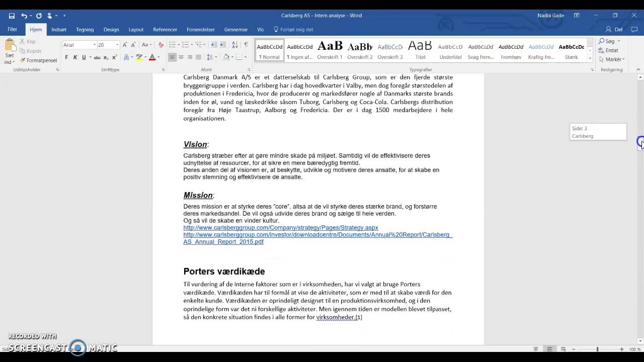Zoom in with the plus button
This screenshot has height=362, width=644.
[622, 349]
